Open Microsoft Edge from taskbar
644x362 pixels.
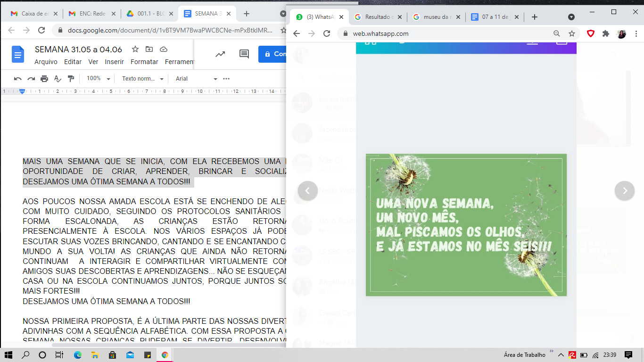[77, 355]
